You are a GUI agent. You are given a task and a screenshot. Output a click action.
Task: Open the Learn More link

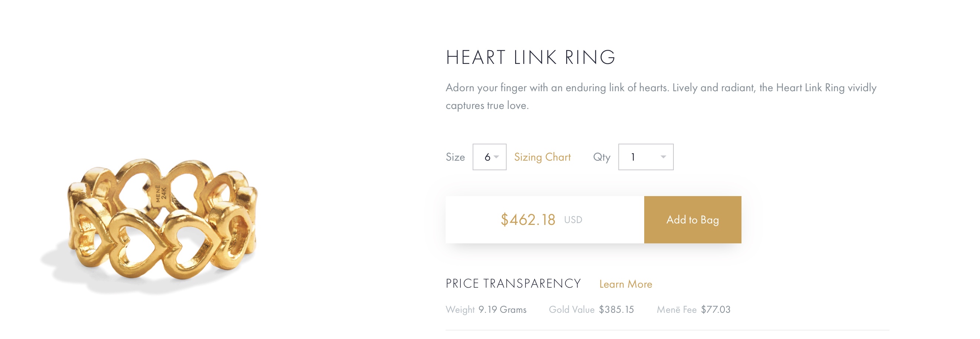coord(625,284)
